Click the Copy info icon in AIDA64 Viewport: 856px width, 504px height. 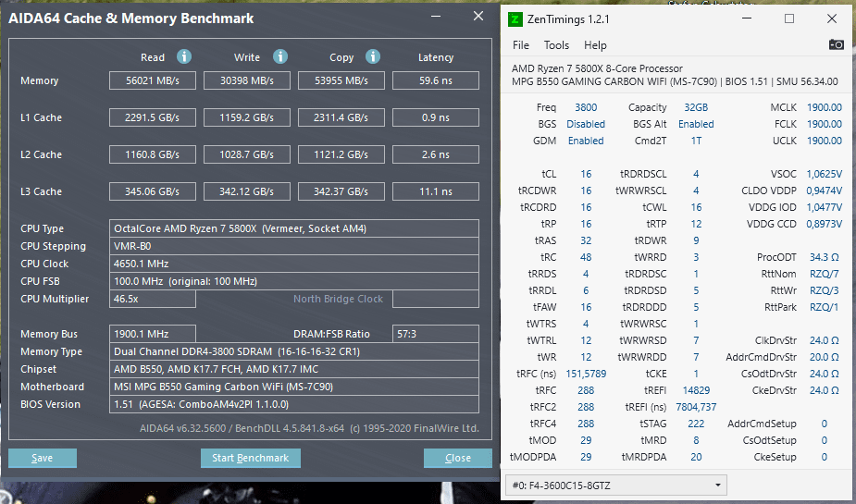coord(373,56)
